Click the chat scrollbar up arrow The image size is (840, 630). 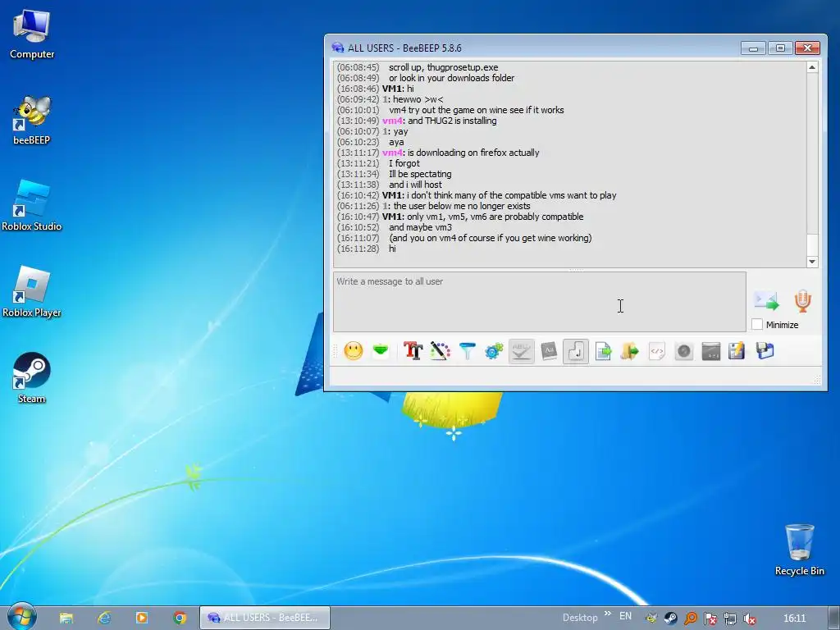click(x=812, y=67)
